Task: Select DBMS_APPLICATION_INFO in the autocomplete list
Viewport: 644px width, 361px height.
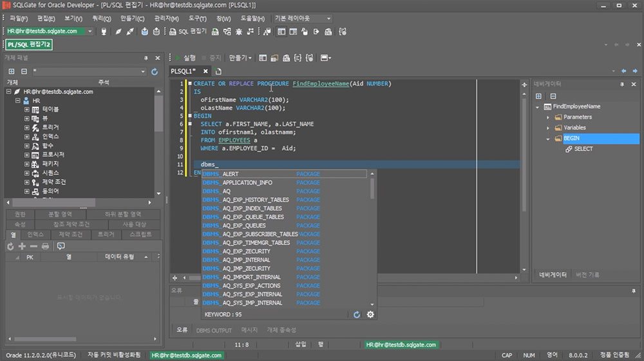Action: [284, 182]
